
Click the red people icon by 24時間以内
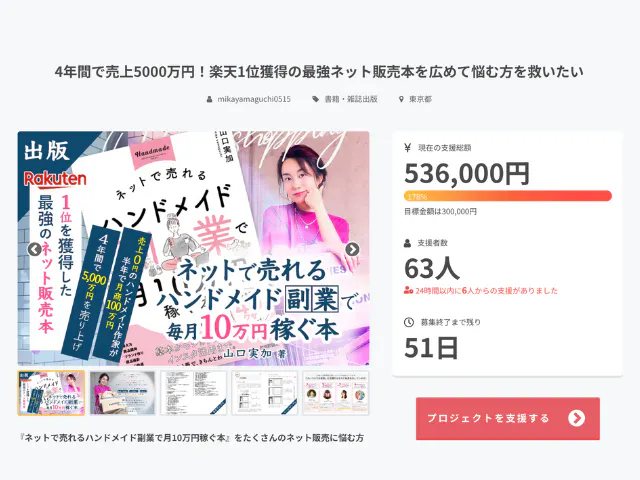point(409,291)
